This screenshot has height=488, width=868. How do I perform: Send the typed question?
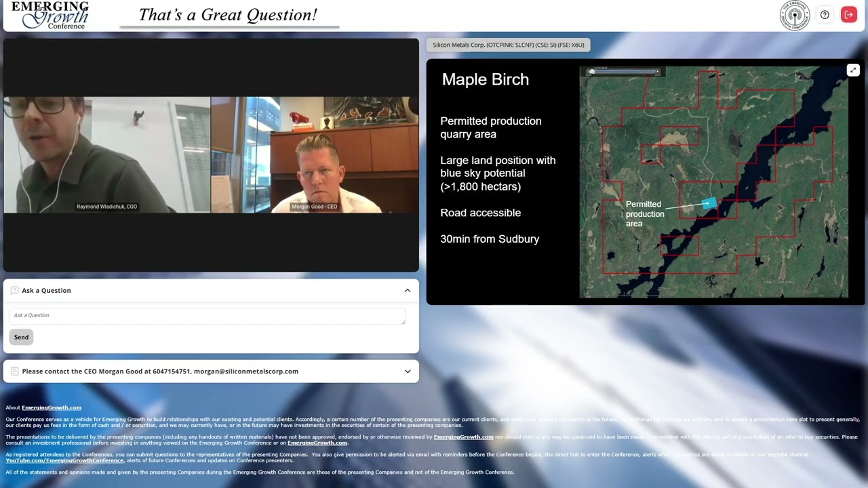coord(21,337)
